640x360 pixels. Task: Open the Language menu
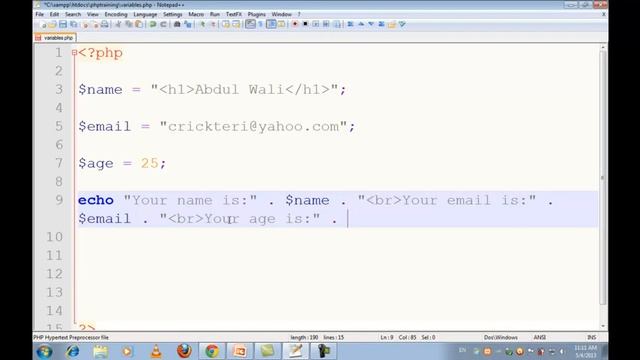145,14
